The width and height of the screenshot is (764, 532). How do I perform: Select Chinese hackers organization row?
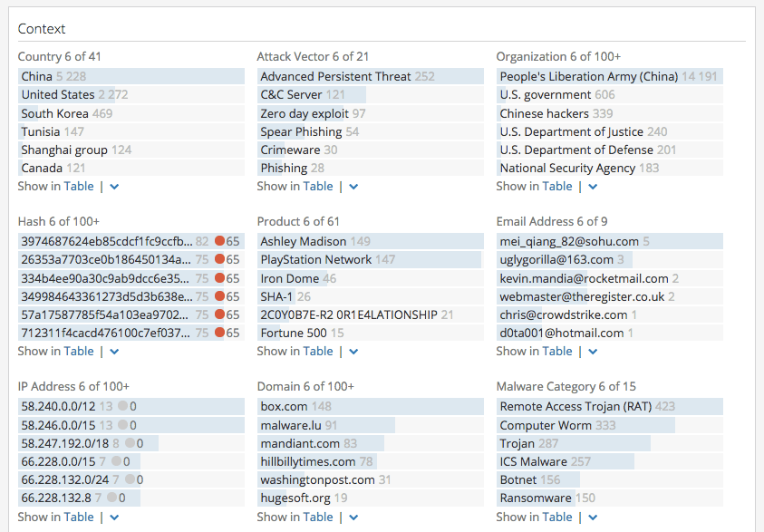tap(610, 113)
